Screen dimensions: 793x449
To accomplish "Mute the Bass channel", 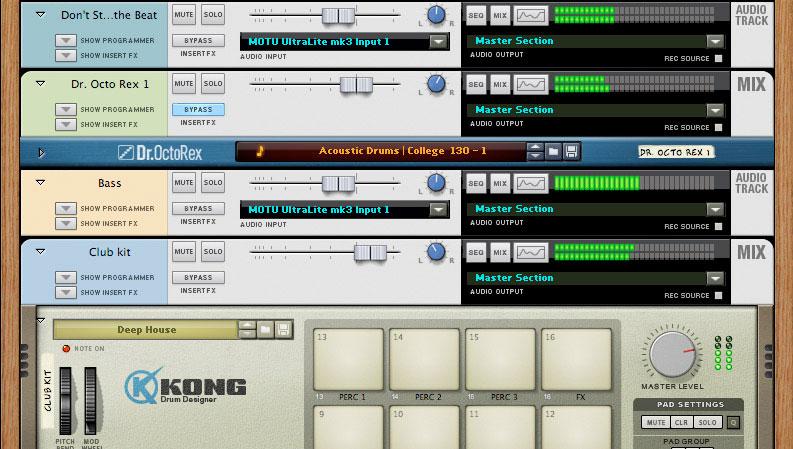I will [x=184, y=183].
